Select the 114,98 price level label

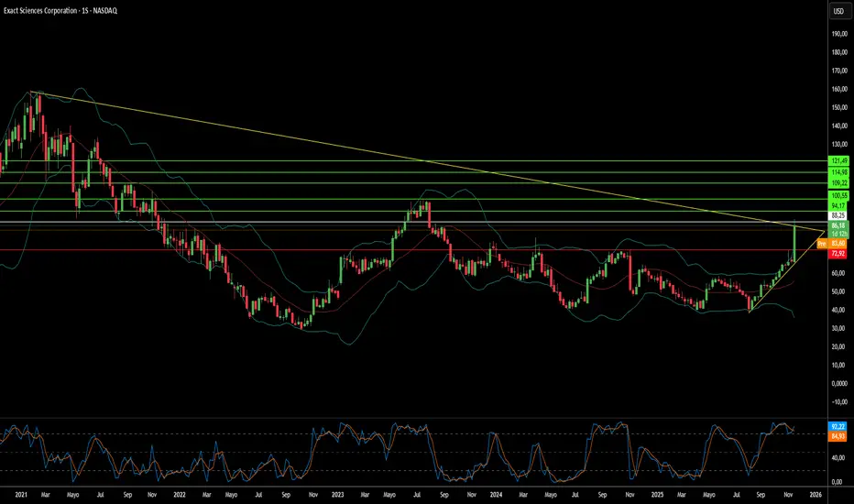[x=839, y=172]
